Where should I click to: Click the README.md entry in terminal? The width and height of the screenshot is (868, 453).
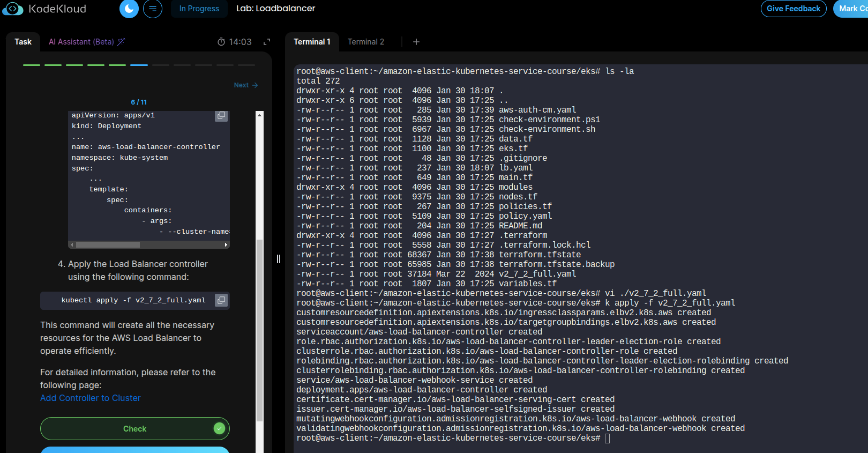click(520, 226)
